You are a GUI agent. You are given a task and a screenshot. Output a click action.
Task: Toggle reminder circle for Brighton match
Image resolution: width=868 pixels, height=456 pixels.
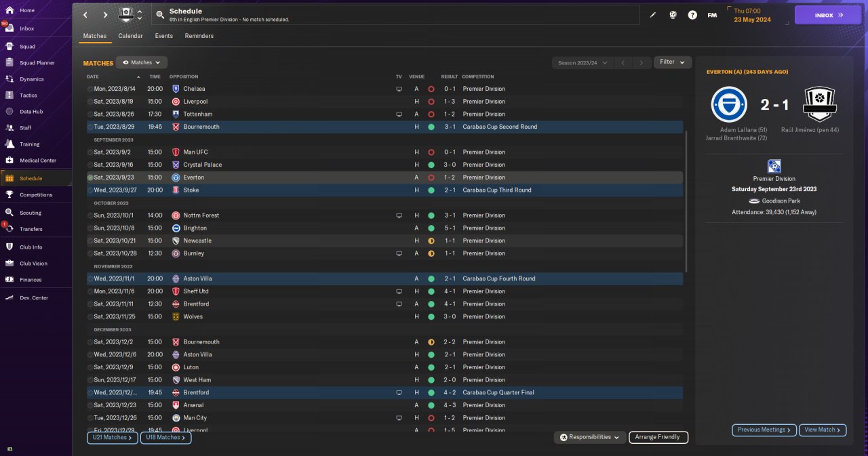pyautogui.click(x=90, y=228)
